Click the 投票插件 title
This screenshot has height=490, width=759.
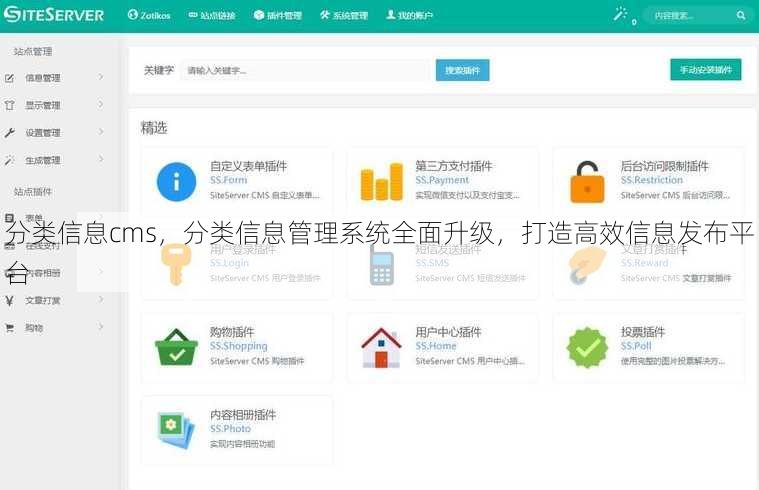[x=643, y=332]
